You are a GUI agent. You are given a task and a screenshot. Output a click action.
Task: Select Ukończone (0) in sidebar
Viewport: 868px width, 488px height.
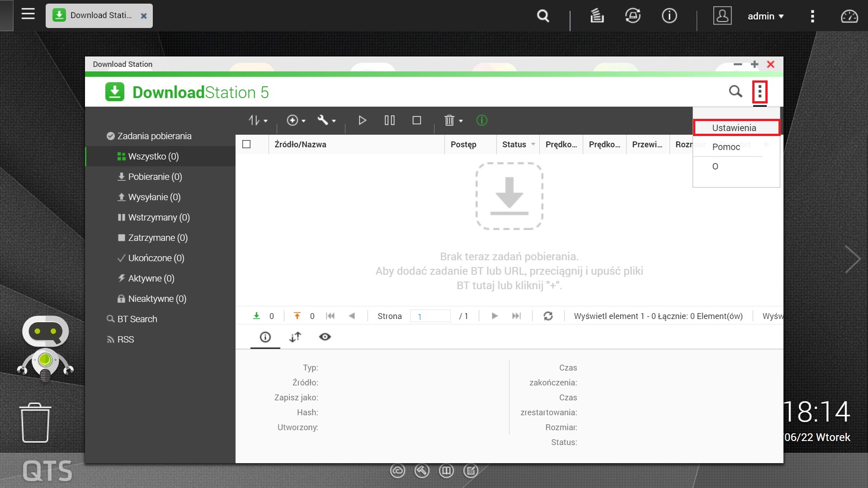[160, 258]
